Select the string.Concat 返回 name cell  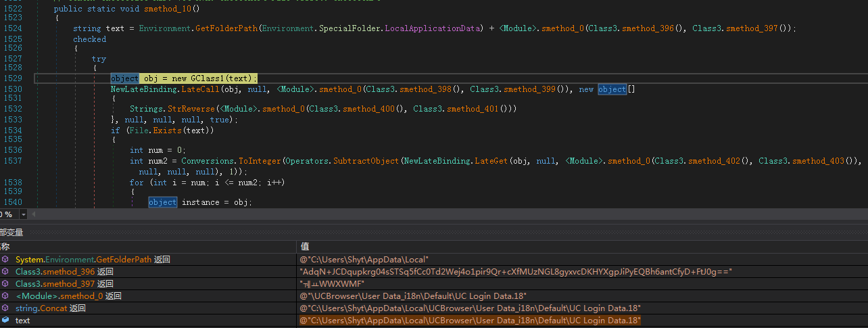click(51, 308)
